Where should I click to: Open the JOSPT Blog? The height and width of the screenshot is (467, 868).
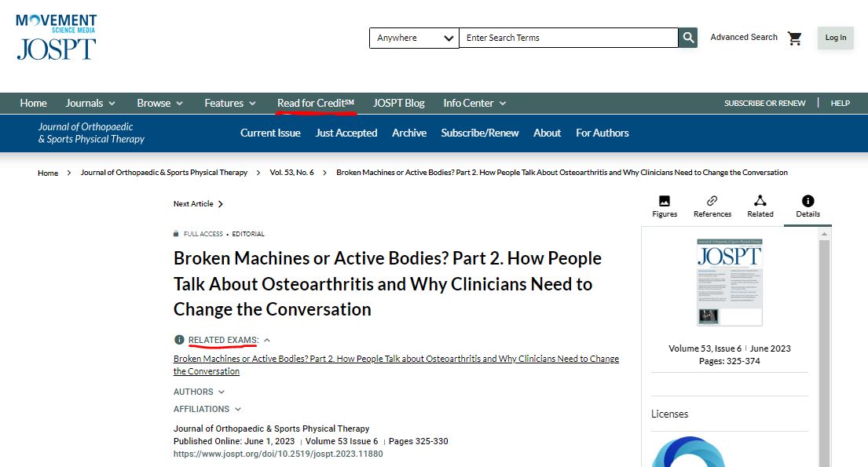click(398, 103)
